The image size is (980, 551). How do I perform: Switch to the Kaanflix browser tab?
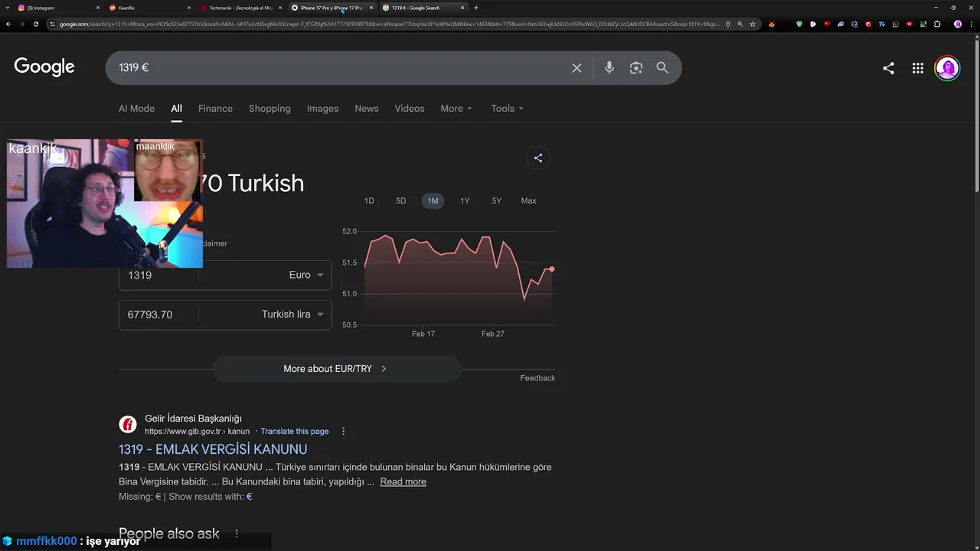coord(149,8)
